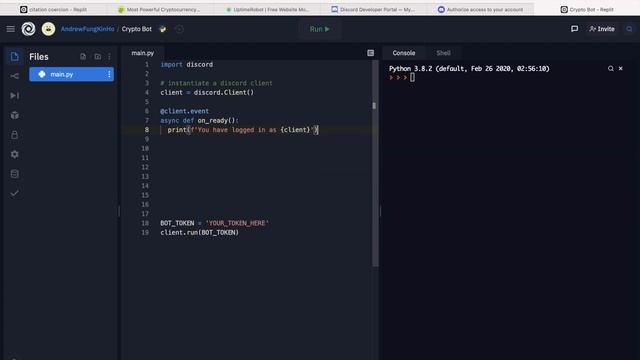Open the hamburger menu in Replit header
The image size is (640, 360).
[10, 29]
